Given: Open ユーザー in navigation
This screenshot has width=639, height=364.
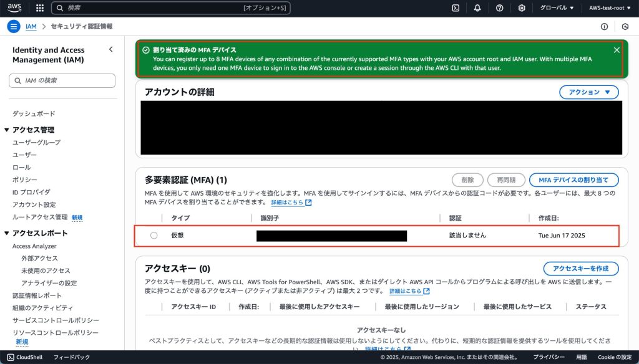Looking at the screenshot, I should [24, 155].
